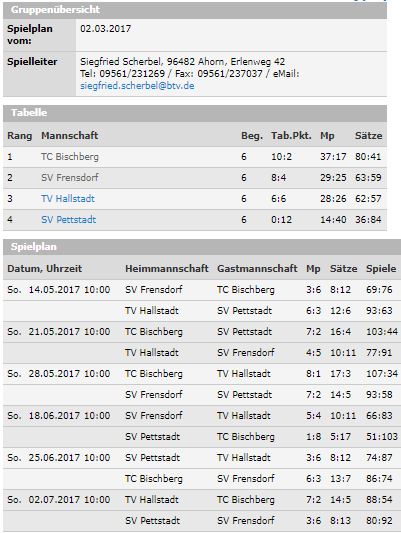The image size is (401, 533).
Task: Click the Spielplan date 02.03.2017
Action: click(x=105, y=29)
